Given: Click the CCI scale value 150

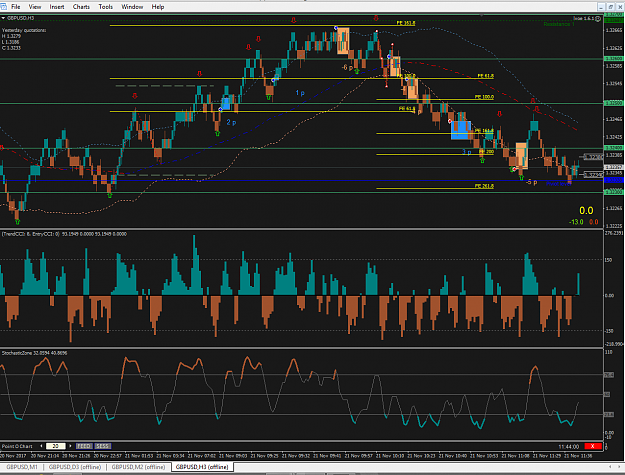Looking at the screenshot, I should 609,260.
